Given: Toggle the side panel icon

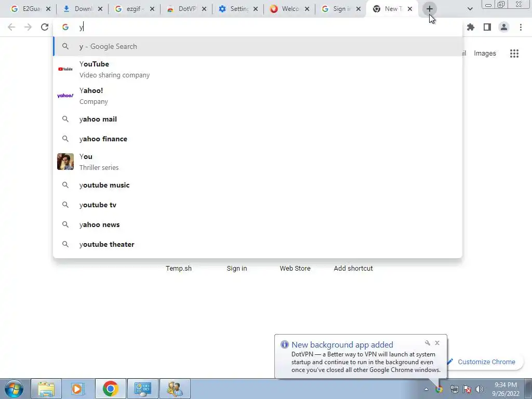Looking at the screenshot, I should (487, 27).
